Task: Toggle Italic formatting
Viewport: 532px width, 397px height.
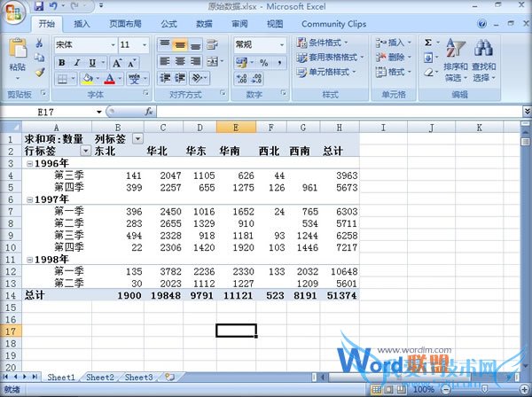Action: point(77,63)
